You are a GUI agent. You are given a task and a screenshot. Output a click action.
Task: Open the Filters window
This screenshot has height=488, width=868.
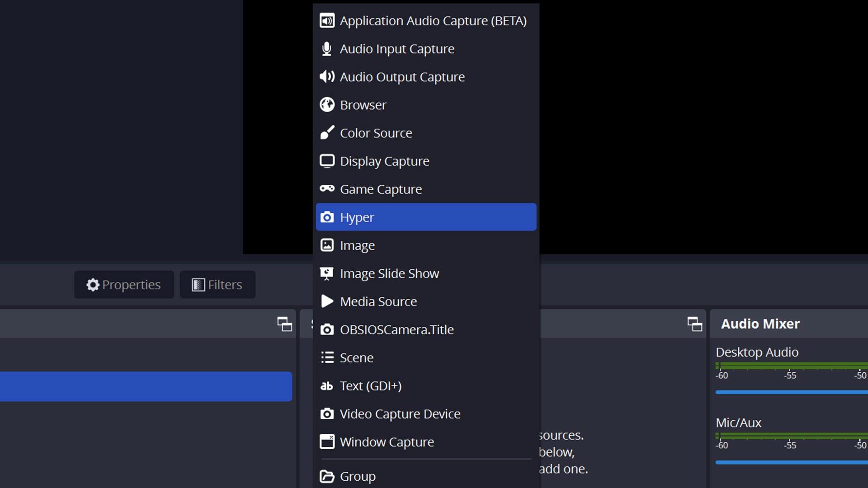(217, 285)
